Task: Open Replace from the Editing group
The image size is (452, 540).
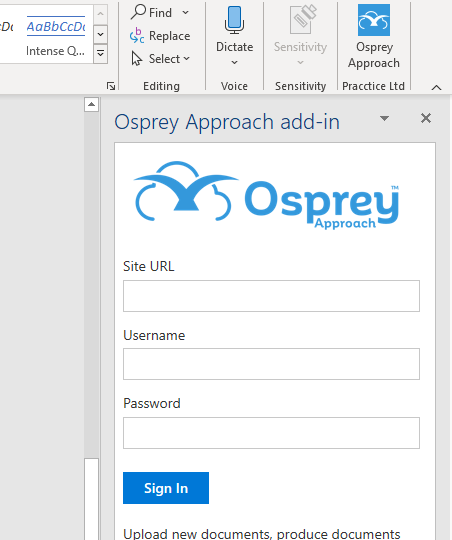Action: tap(160, 36)
